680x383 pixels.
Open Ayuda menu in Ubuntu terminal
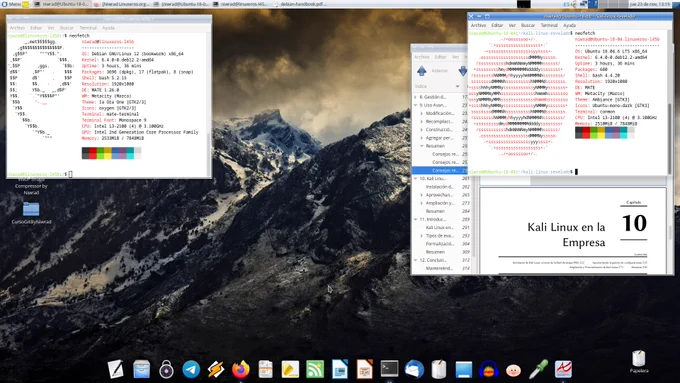[x=569, y=26]
